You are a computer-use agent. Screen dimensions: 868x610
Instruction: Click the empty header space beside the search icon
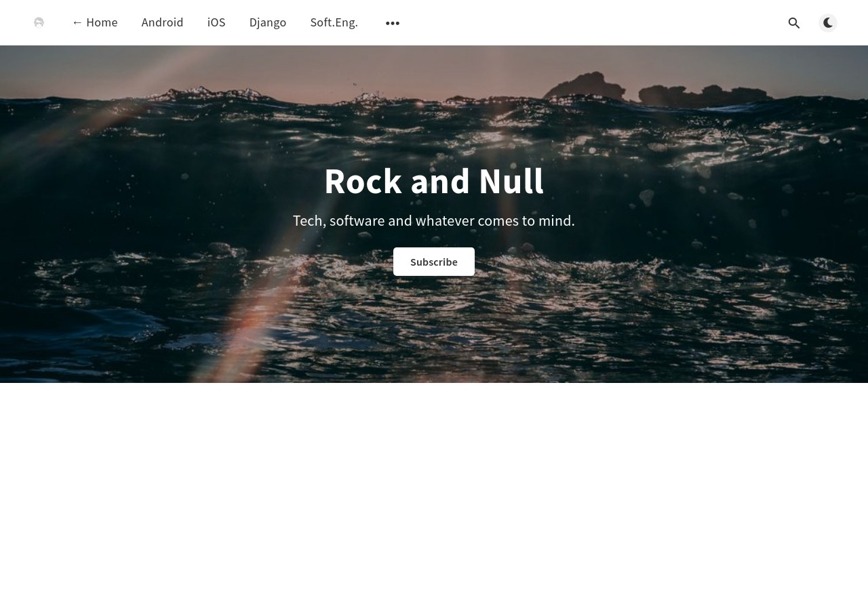pyautogui.click(x=590, y=23)
